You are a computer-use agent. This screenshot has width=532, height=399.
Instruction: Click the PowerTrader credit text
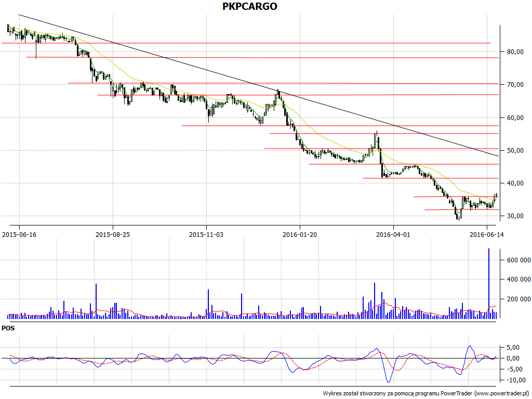pyautogui.click(x=427, y=394)
